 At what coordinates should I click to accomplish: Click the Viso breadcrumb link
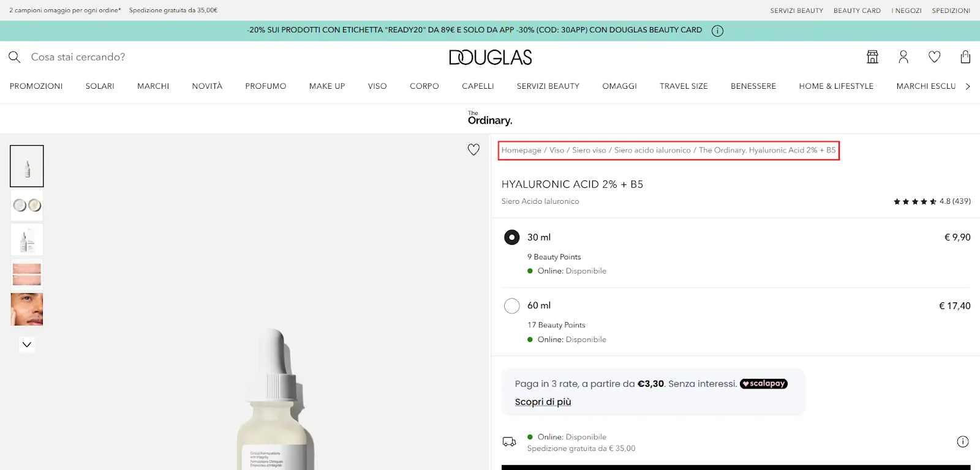[x=557, y=150]
